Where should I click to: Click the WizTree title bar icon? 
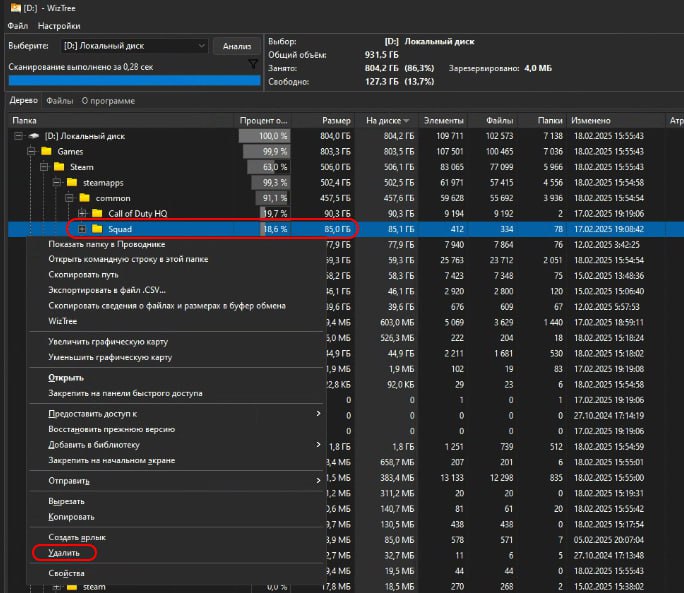[x=16, y=8]
